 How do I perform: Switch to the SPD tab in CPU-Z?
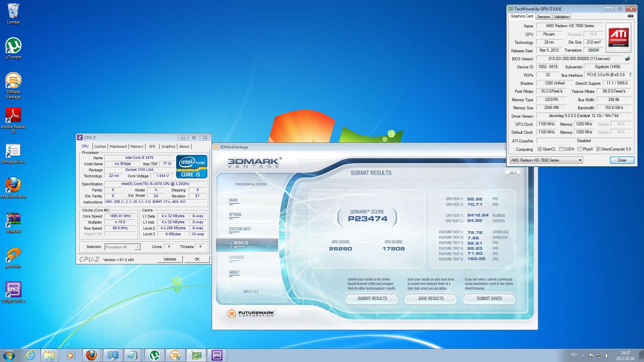click(152, 146)
